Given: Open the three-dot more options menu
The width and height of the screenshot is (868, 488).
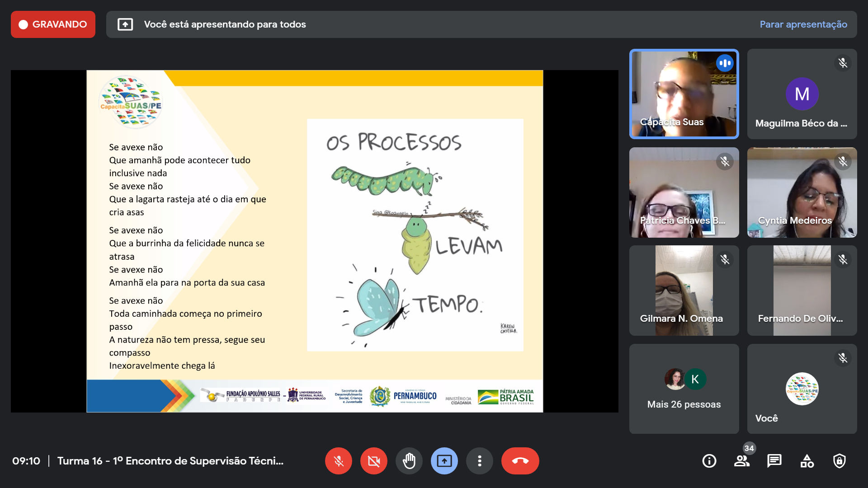Looking at the screenshot, I should click(x=479, y=461).
